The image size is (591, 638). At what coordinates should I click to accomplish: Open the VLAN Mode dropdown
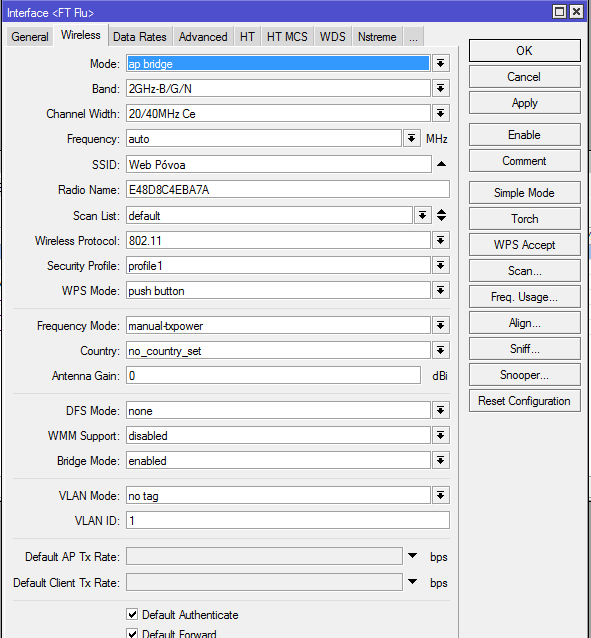[440, 495]
